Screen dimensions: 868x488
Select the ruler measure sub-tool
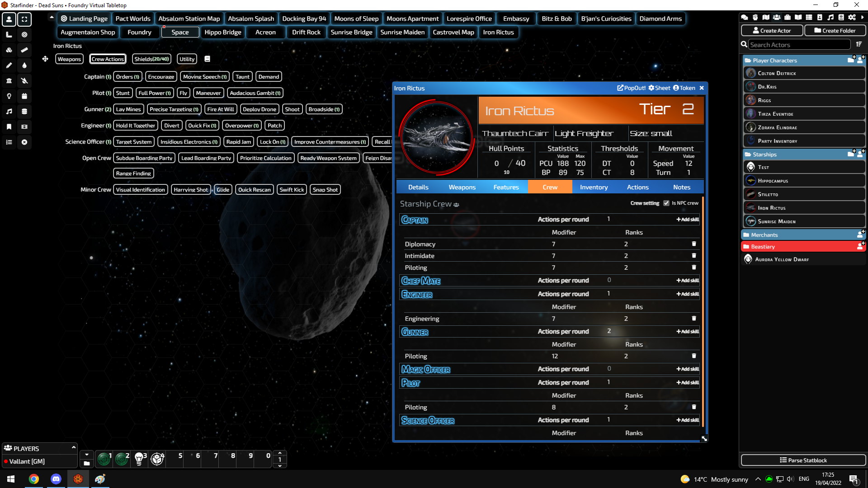[24, 50]
